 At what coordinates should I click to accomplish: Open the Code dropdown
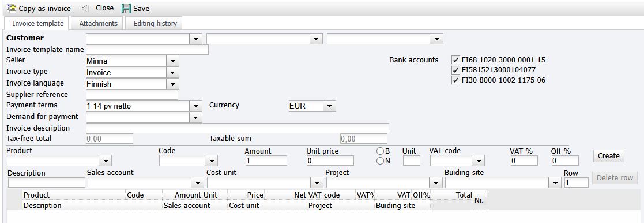pyautogui.click(x=212, y=161)
